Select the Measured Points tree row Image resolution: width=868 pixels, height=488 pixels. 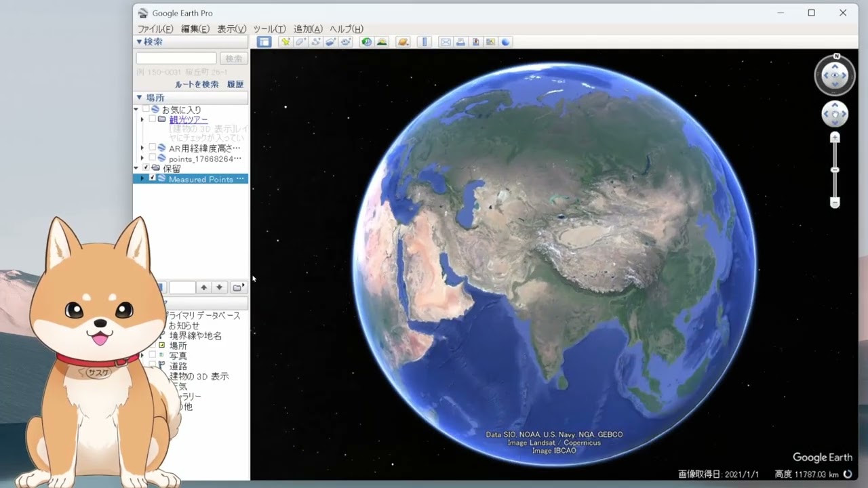click(x=191, y=179)
